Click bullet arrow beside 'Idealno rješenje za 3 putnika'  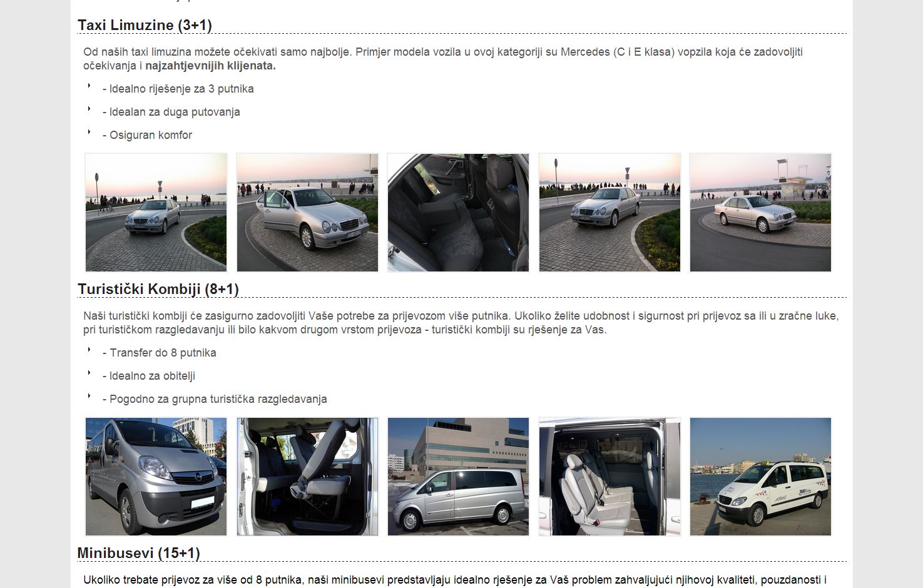(89, 86)
